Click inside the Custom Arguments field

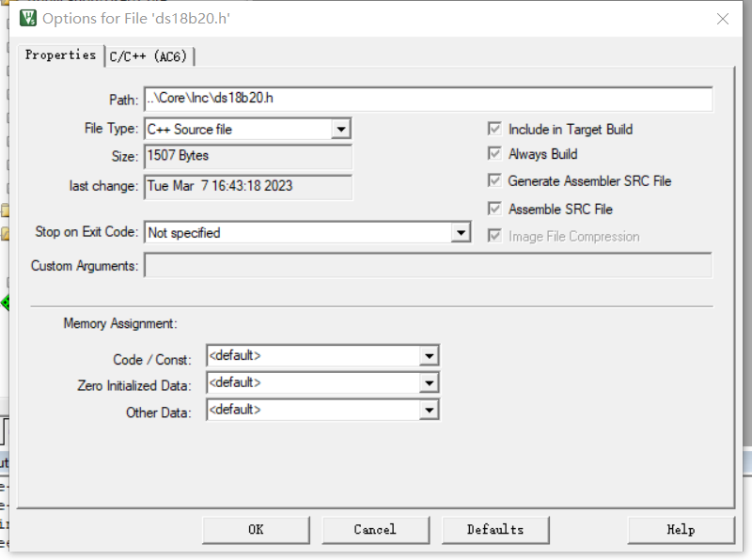[423, 265]
